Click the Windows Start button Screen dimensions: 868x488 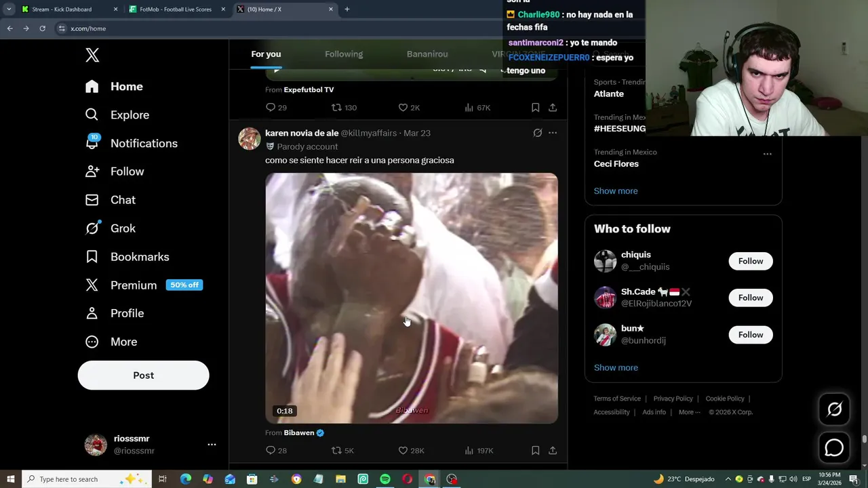pos(11,479)
